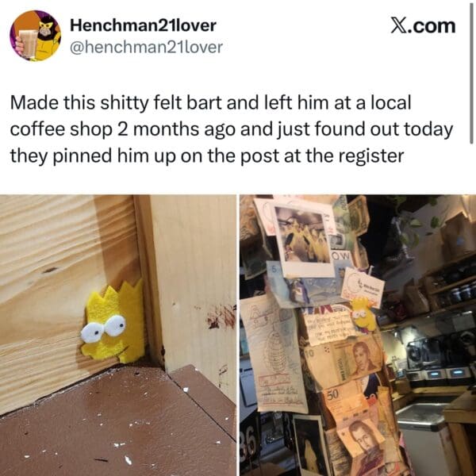Open the @henchman21lover handle link
Image resolution: width=476 pixels, height=476 pixels.
[x=146, y=47]
